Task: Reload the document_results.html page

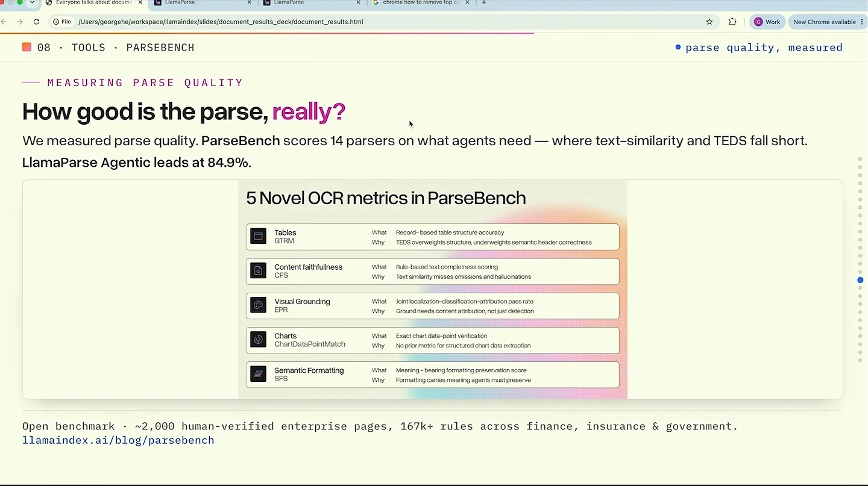Action: click(36, 22)
